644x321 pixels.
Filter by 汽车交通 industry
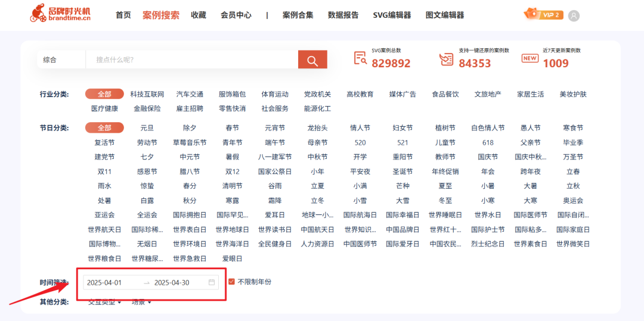[190, 94]
